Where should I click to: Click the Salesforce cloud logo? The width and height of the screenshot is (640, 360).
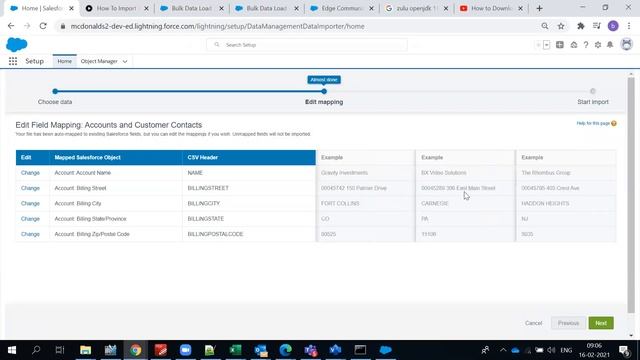(16, 44)
